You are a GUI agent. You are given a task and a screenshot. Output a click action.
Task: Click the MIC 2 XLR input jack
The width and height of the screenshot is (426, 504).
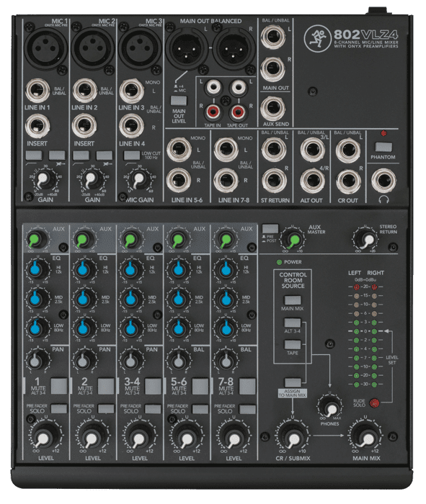[x=93, y=48]
